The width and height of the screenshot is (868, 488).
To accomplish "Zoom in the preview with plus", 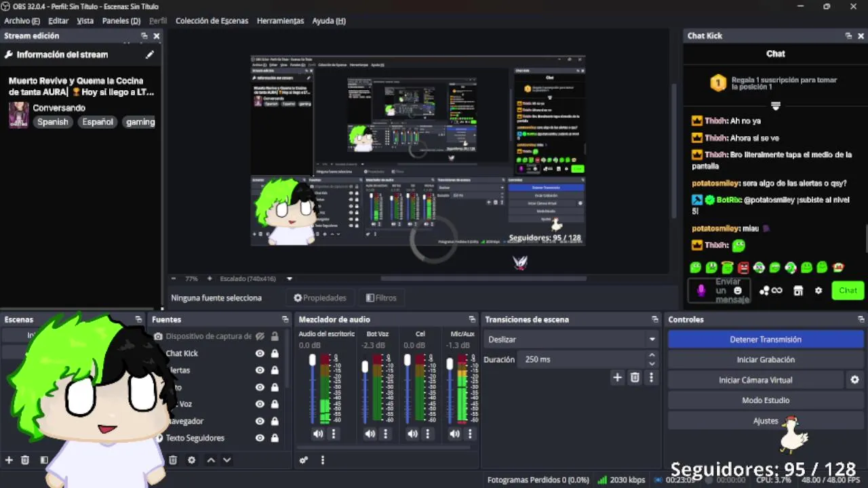I will [209, 279].
